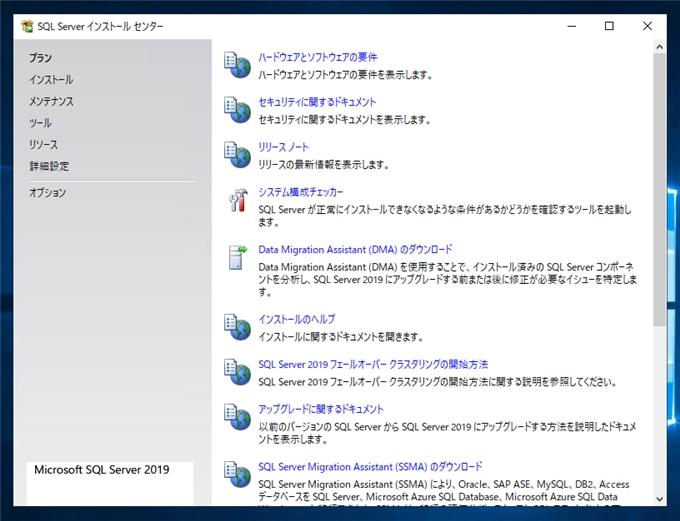Open the インストールのヘルプ link

[x=297, y=319]
